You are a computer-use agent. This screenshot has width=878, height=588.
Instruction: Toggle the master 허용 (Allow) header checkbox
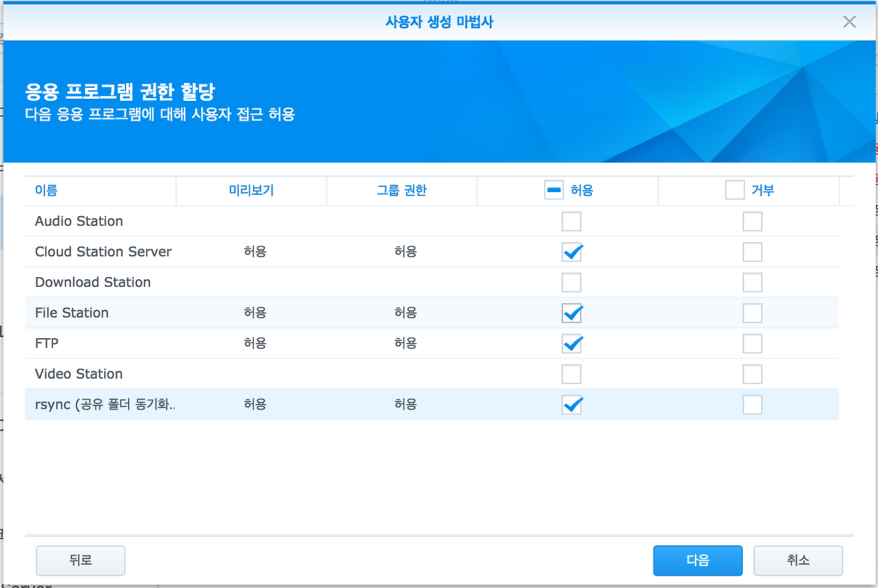(554, 190)
